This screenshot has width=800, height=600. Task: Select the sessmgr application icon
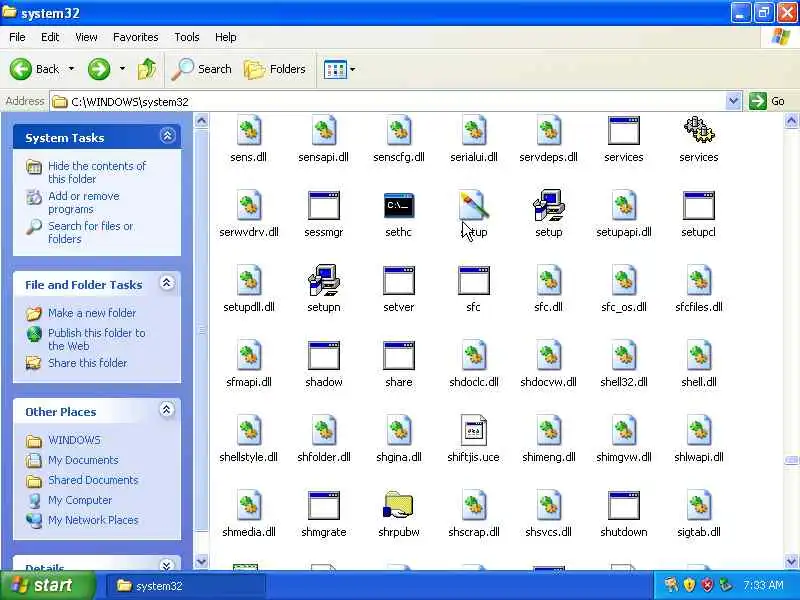tap(323, 205)
